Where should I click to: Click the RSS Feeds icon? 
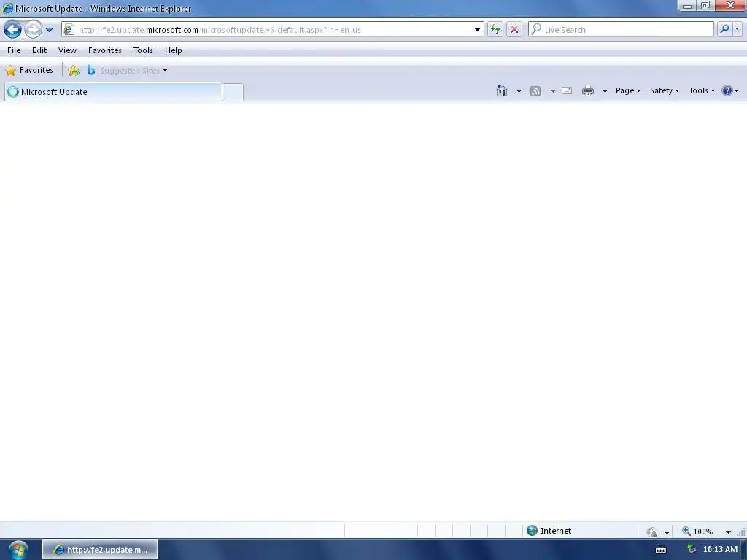[535, 91]
